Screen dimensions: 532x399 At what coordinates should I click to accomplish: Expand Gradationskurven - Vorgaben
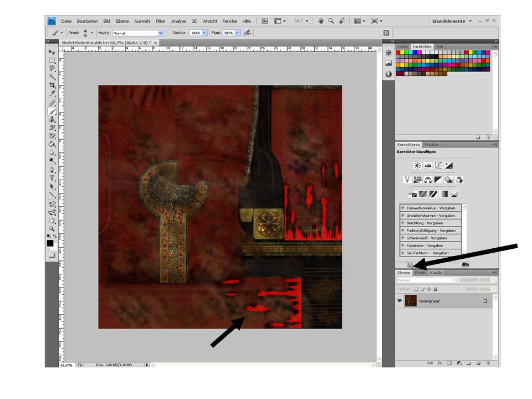click(x=403, y=215)
